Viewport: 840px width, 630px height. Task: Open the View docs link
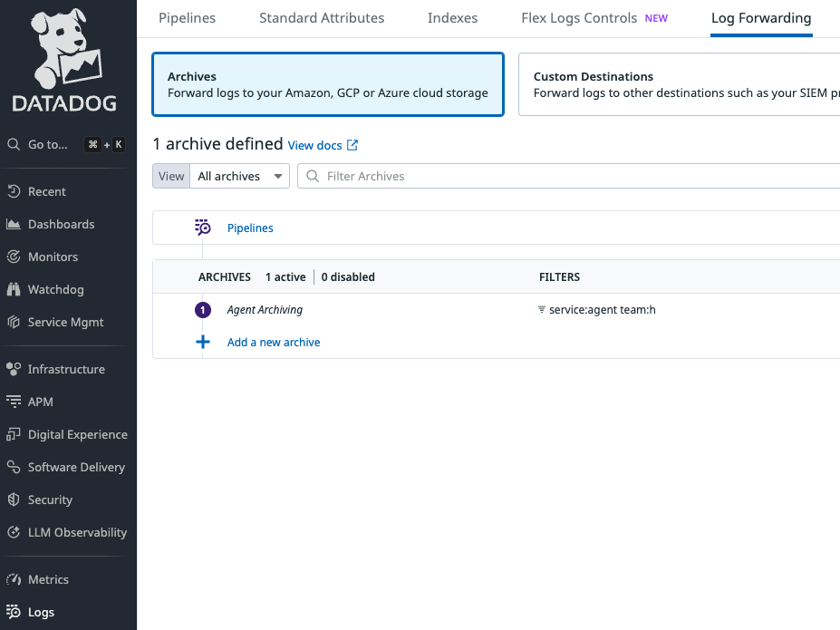pyautogui.click(x=315, y=145)
